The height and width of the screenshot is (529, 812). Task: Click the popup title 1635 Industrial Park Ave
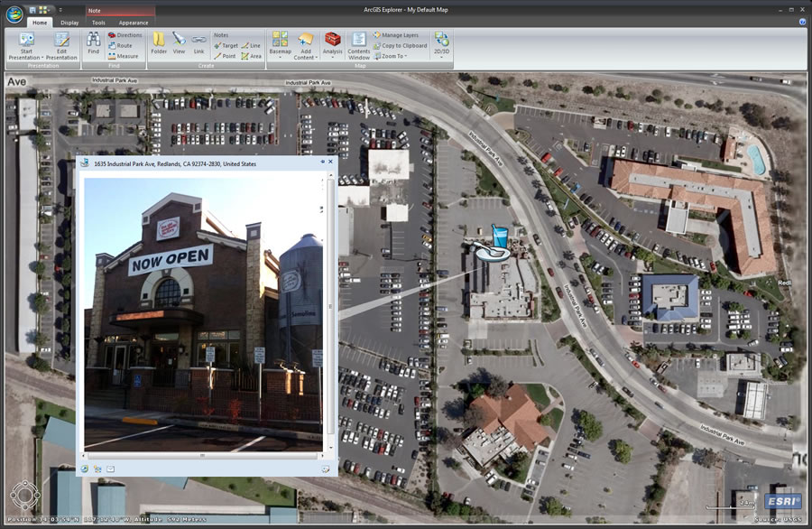[x=175, y=163]
